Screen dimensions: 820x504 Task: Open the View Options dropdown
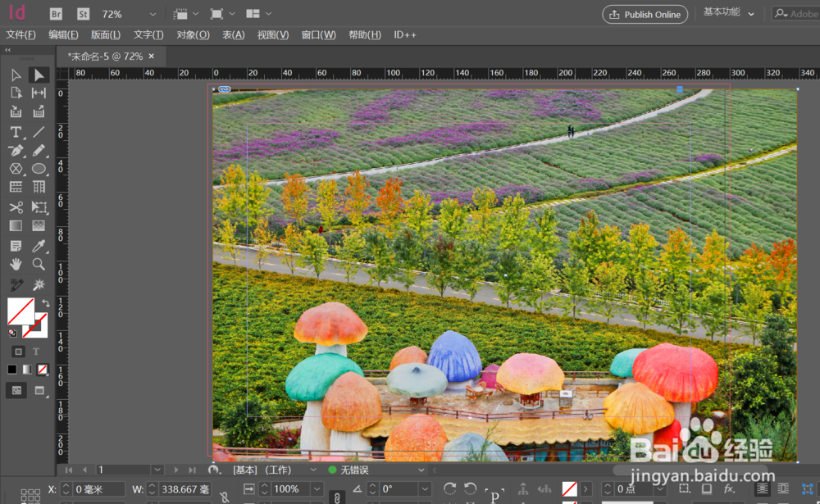pos(186,14)
